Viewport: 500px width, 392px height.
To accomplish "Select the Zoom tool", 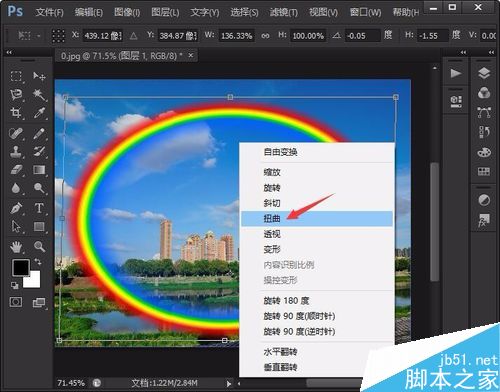I will point(39,247).
